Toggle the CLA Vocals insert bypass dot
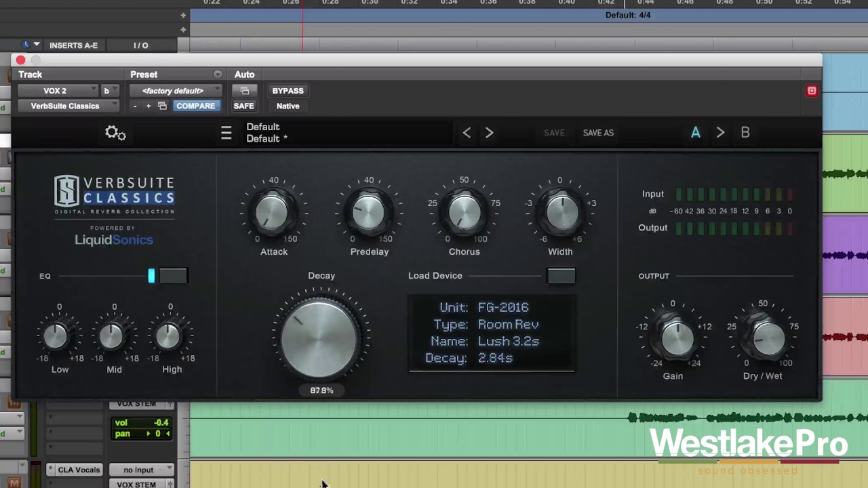868x488 pixels. tap(51, 470)
